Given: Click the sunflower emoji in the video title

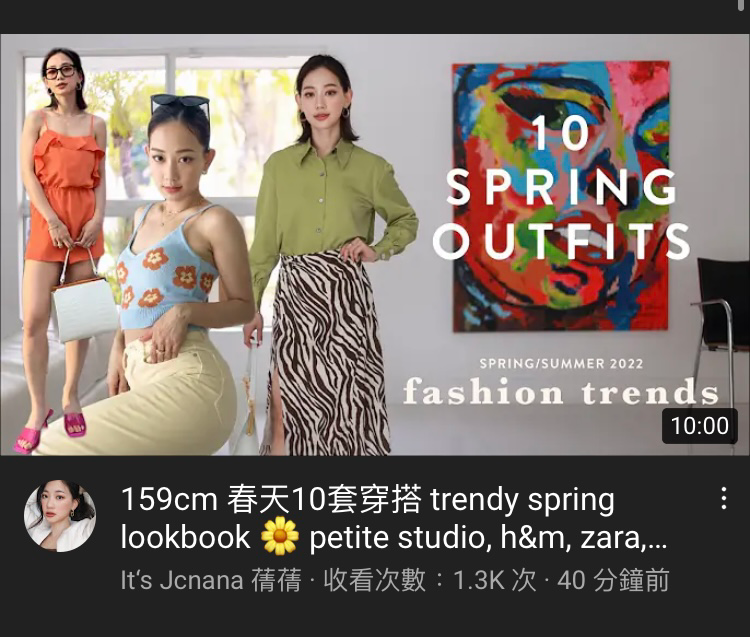Looking at the screenshot, I should pyautogui.click(x=280, y=537).
